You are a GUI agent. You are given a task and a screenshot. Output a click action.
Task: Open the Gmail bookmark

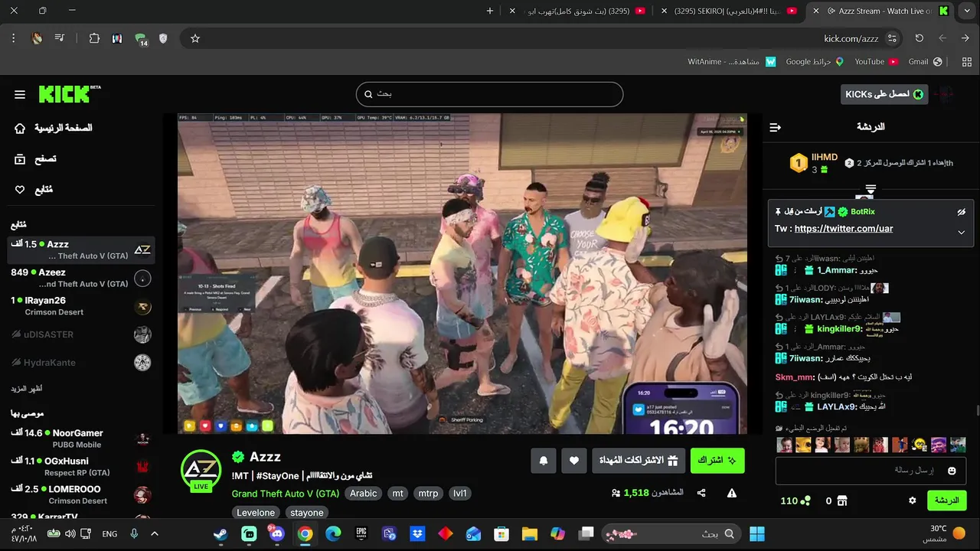pyautogui.click(x=924, y=61)
